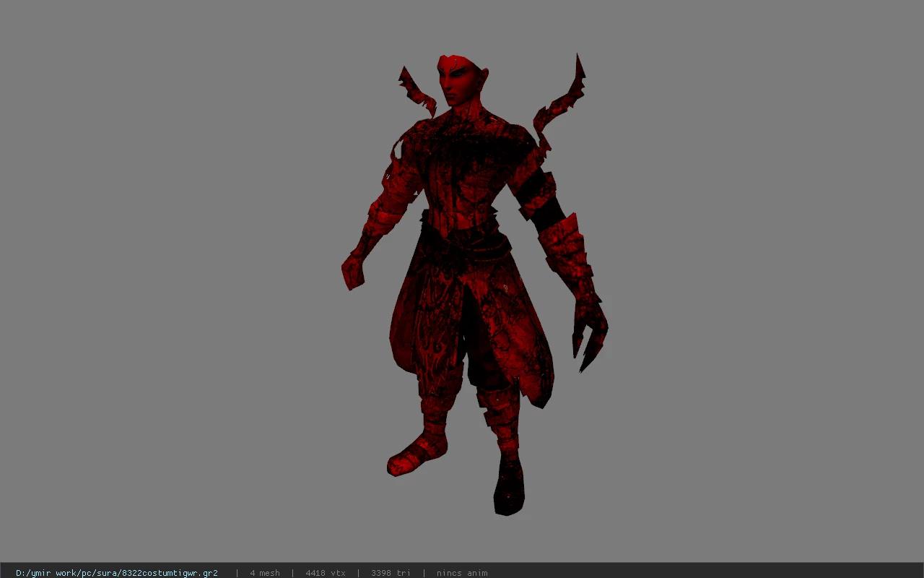924x578 pixels.
Task: Click the 'nincs anim' status entry
Action: click(462, 573)
